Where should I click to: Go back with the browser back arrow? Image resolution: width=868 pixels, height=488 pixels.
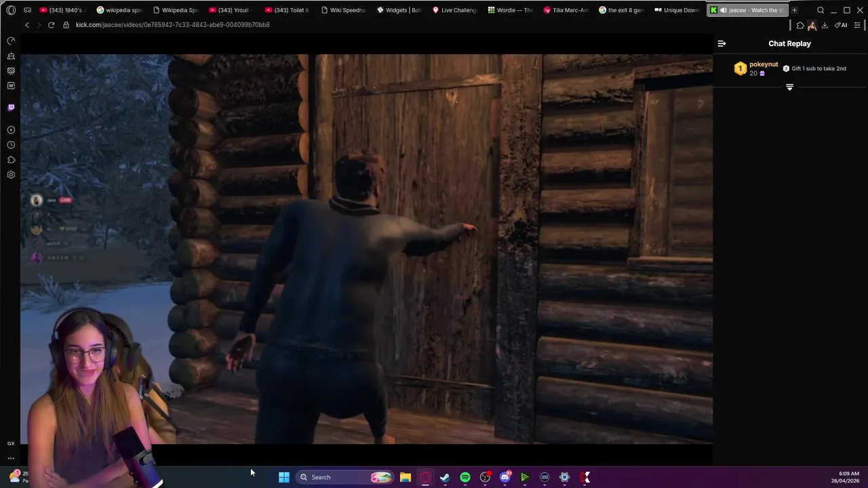point(27,25)
